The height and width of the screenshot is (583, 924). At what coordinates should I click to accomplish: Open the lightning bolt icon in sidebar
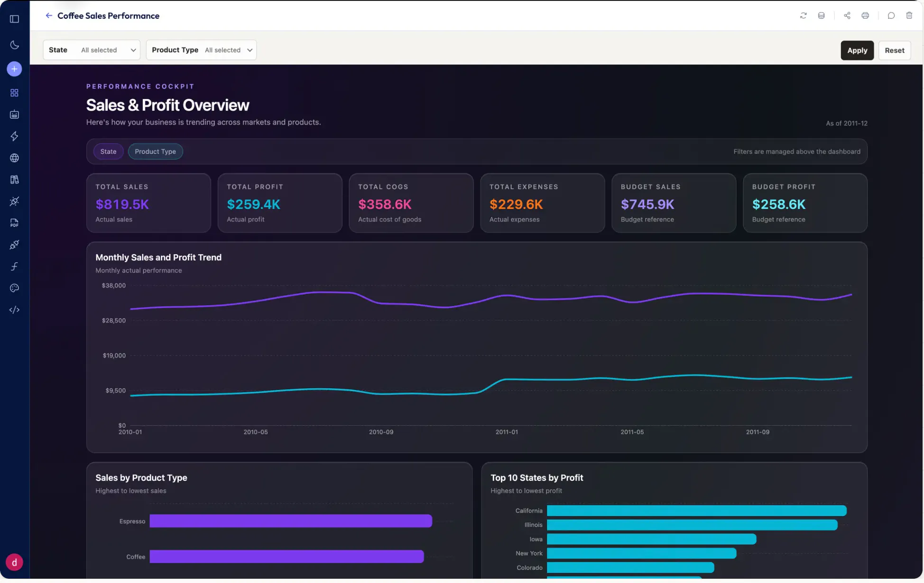tap(14, 137)
